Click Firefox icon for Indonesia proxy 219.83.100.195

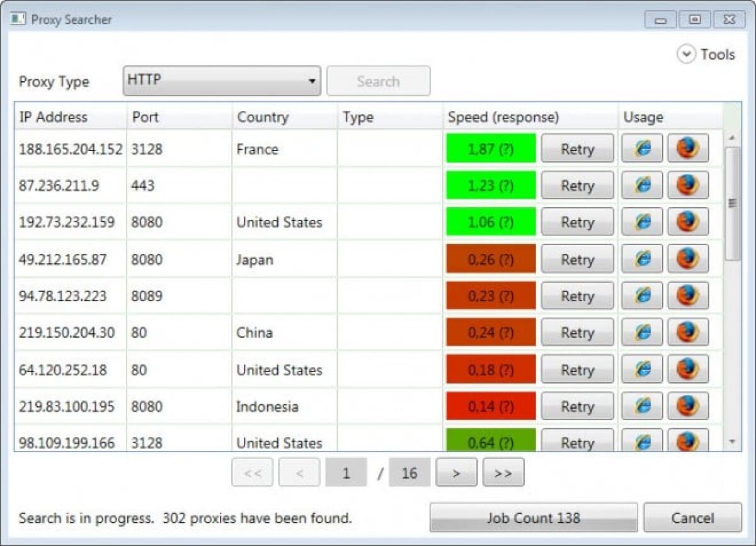coord(688,406)
